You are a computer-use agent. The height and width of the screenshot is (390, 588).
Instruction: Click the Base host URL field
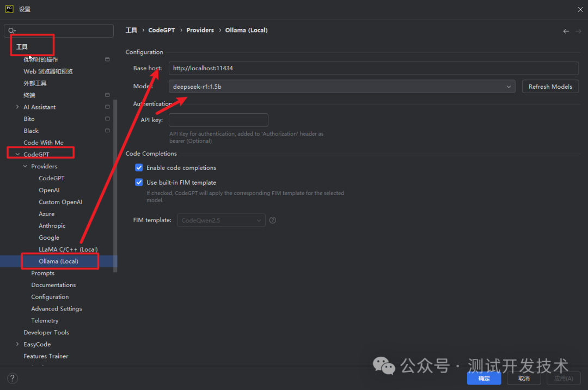[x=373, y=68]
